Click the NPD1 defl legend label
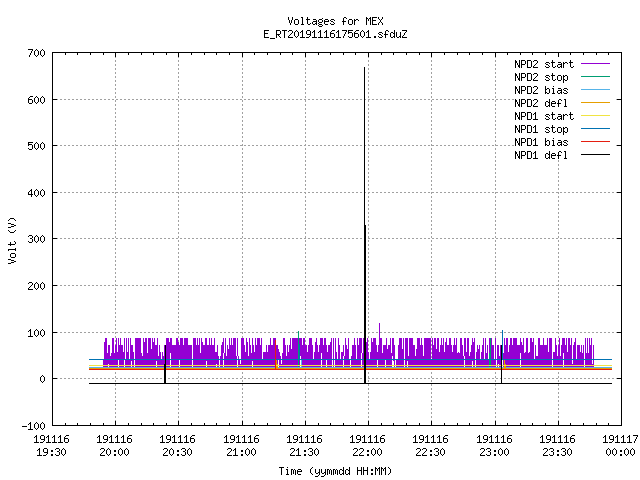The height and width of the screenshot is (480, 640). 541,156
